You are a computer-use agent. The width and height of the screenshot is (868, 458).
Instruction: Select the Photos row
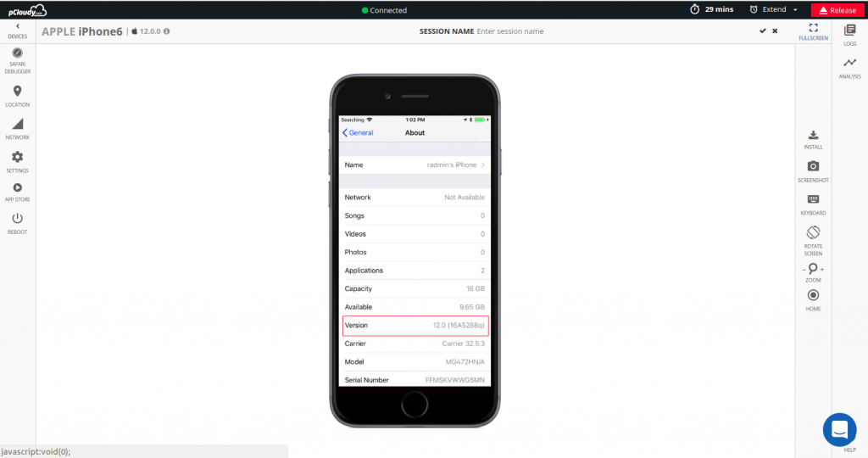(415, 252)
